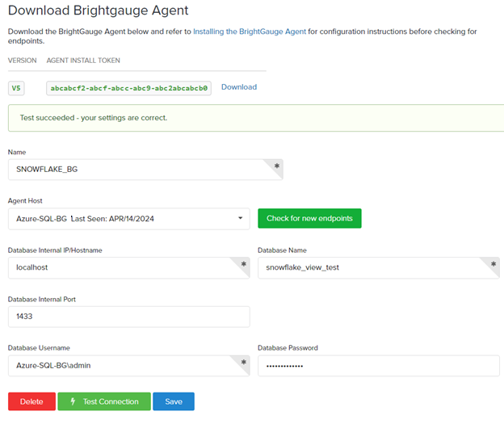Click into the localhost hostname field
Screen dimensions: 504x424
(x=121, y=268)
